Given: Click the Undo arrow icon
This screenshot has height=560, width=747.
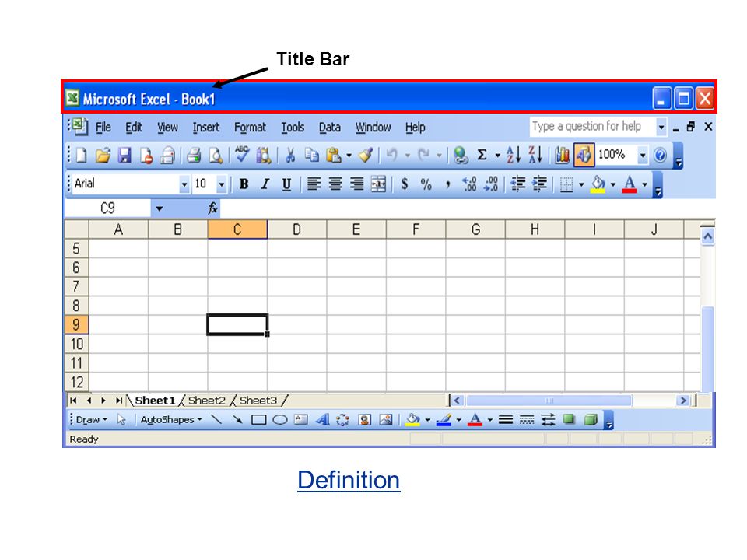Looking at the screenshot, I should click(391, 156).
